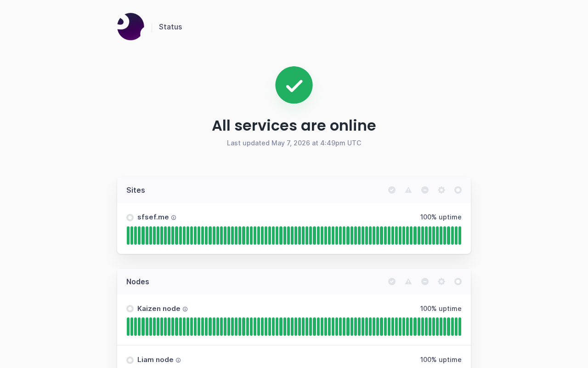The height and width of the screenshot is (368, 588).
Task: Click the gear icon in Nodes header
Action: point(441,282)
